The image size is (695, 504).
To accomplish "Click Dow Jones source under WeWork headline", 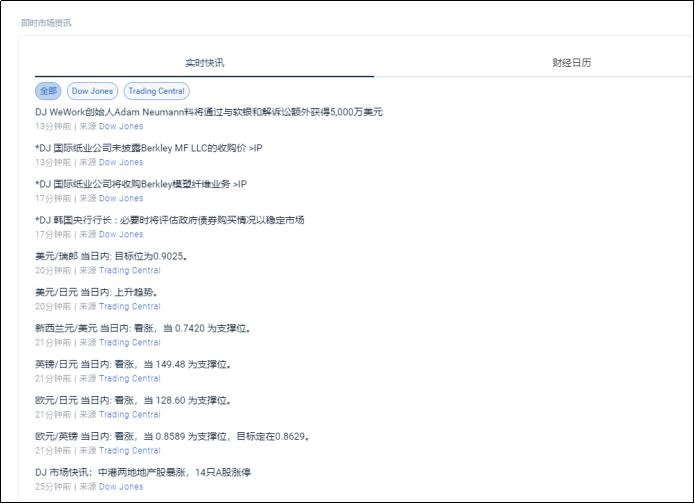I will (120, 127).
